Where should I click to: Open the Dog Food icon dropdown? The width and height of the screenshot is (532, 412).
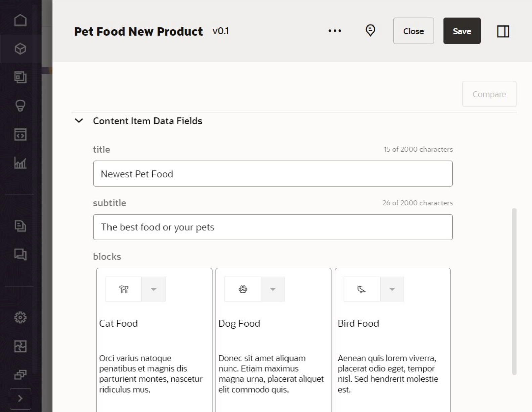[x=272, y=289]
